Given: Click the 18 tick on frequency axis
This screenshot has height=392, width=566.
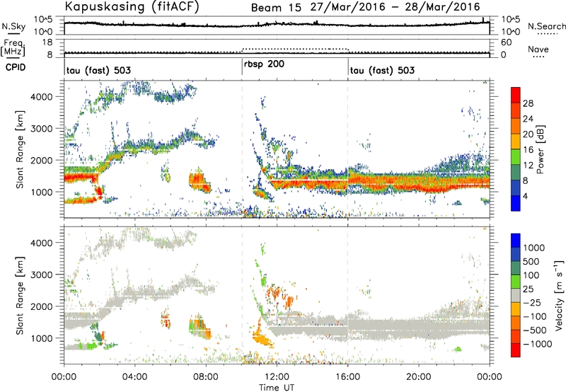Looking at the screenshot, I should point(47,42).
